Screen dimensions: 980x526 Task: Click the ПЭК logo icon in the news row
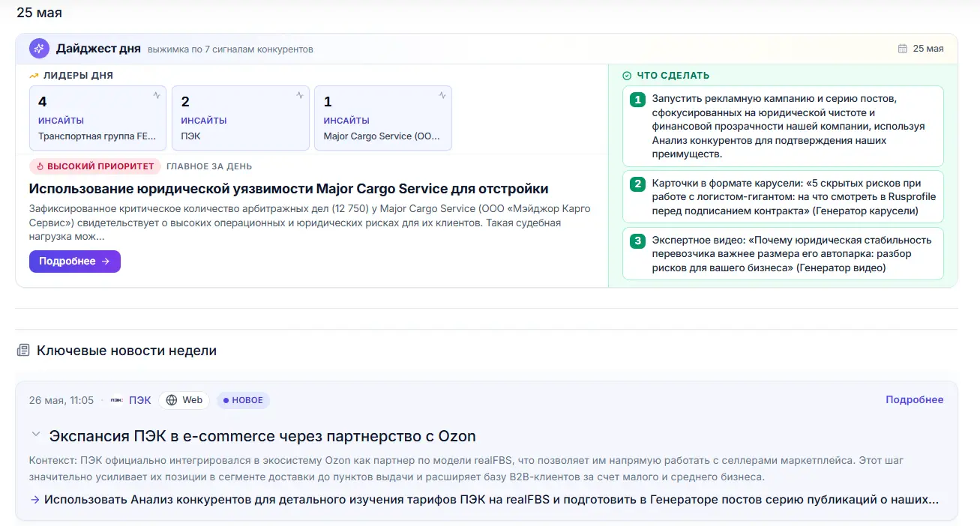116,400
